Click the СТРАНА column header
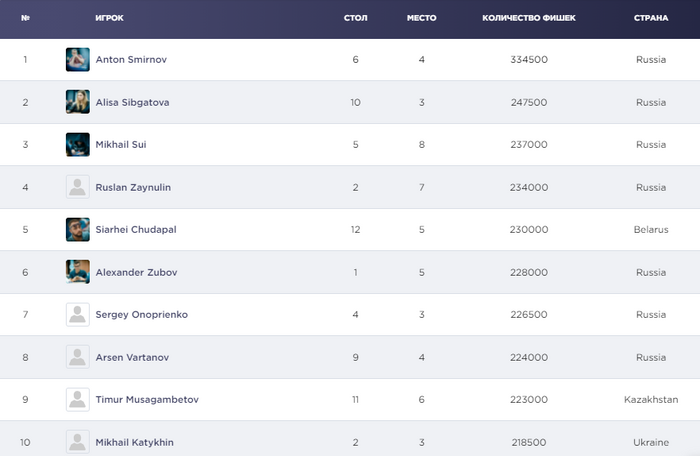Screen dimensions: 700x456 pyautogui.click(x=651, y=18)
